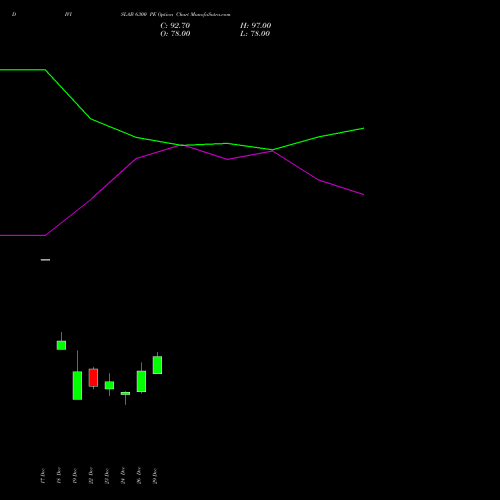Click the green candlestick on 26 Dec

[141, 381]
